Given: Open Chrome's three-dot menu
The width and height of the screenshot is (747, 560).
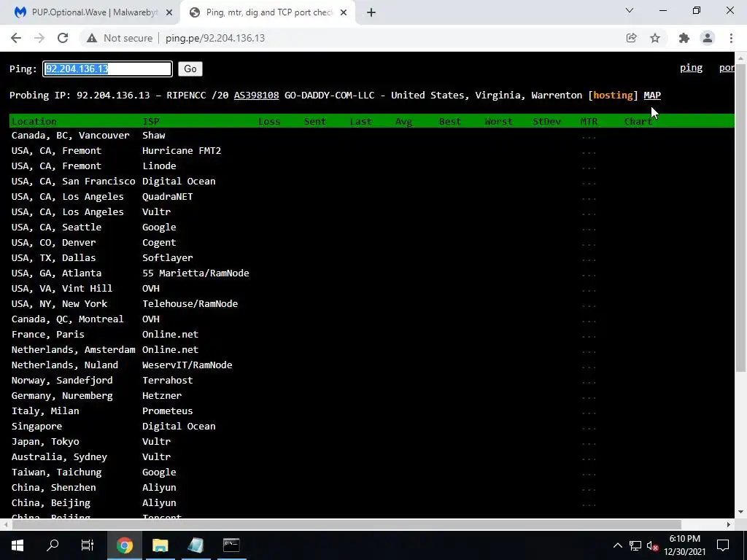Looking at the screenshot, I should tap(731, 38).
